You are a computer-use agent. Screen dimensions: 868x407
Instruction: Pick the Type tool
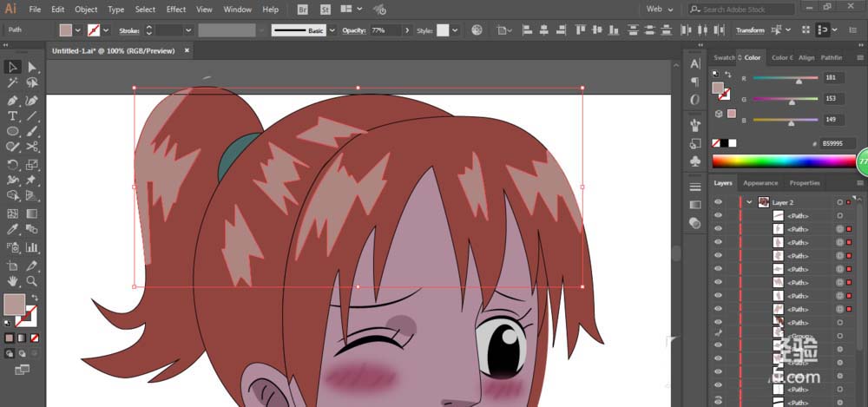(12, 115)
